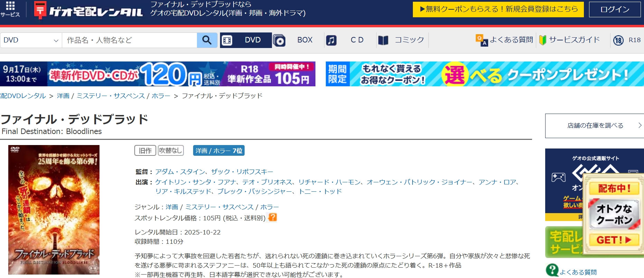The width and height of the screenshot is (644, 278).
Task: Click the オトクなクーポン GET popup
Action: 613,214
